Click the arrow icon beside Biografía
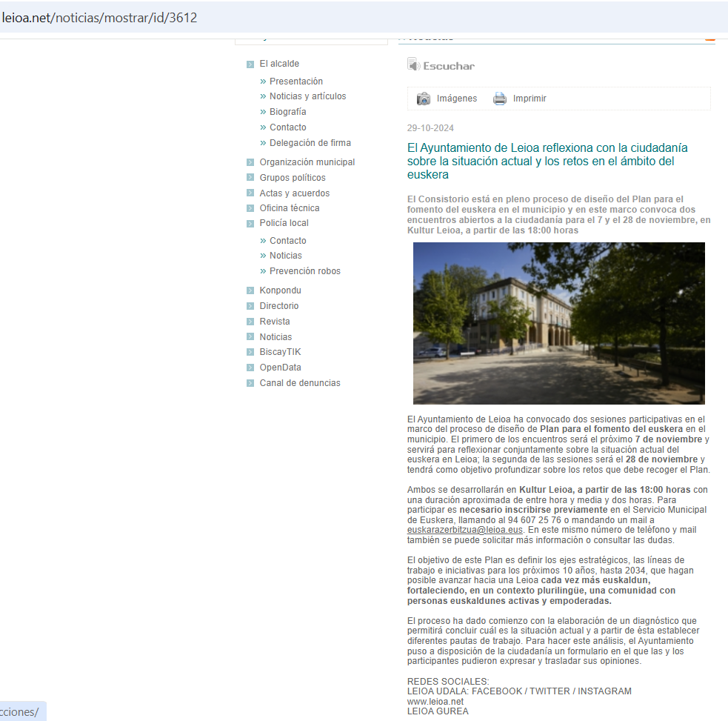 263,112
